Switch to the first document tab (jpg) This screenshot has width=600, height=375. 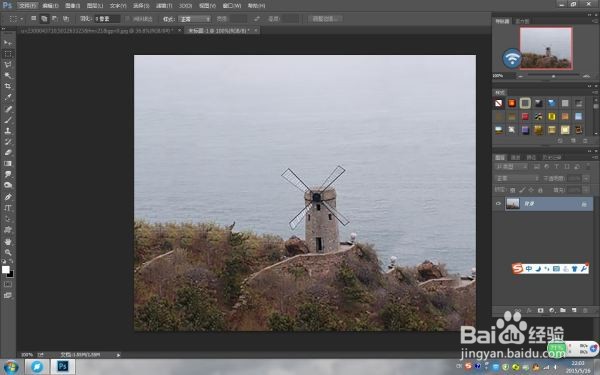pos(100,30)
